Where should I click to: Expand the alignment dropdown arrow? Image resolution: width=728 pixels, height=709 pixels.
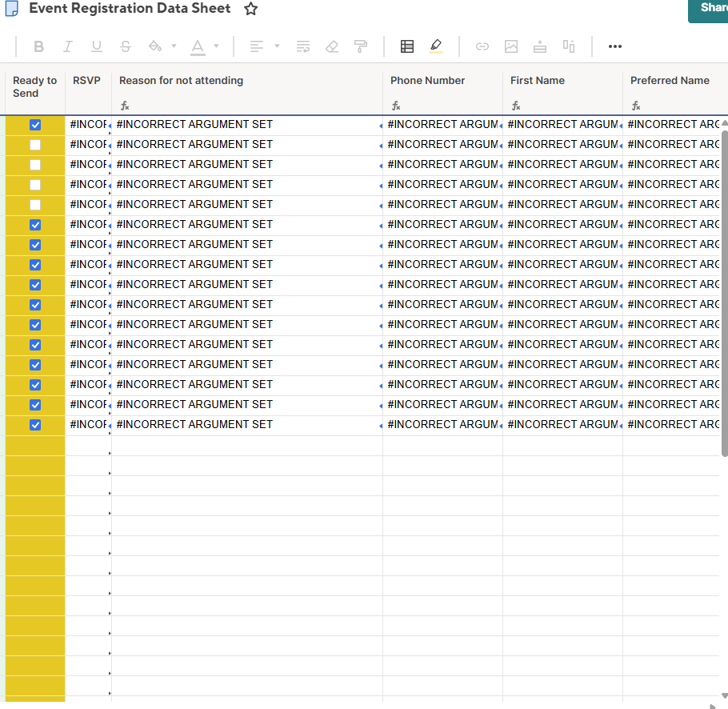(277, 46)
